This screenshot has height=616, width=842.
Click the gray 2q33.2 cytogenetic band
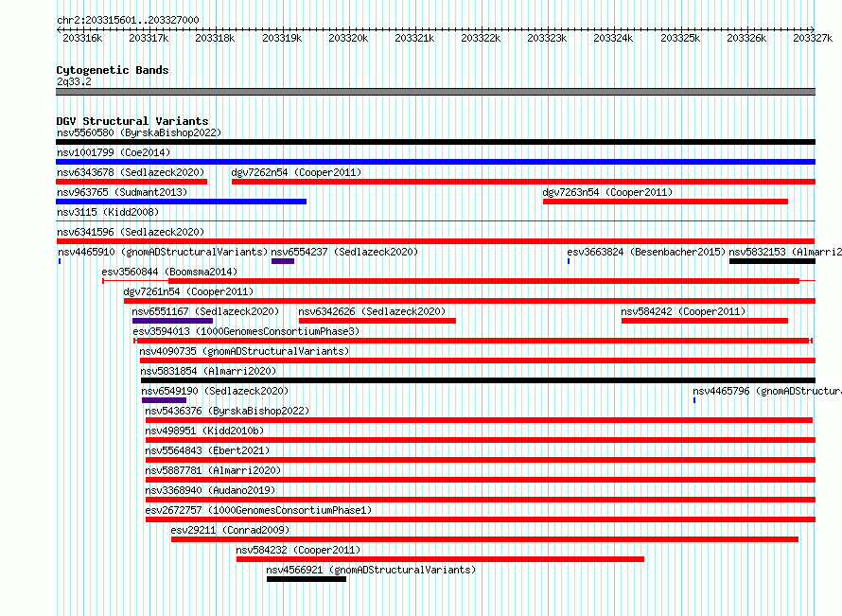(435, 92)
